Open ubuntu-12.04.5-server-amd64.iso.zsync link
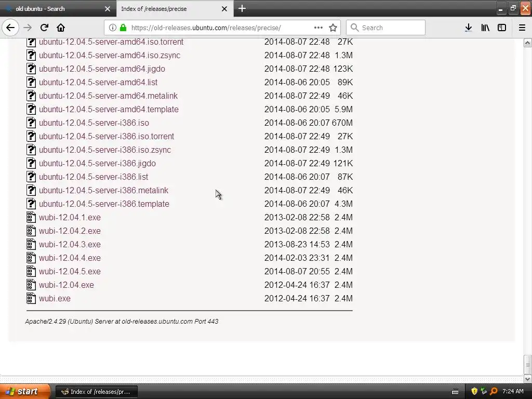 [110, 55]
